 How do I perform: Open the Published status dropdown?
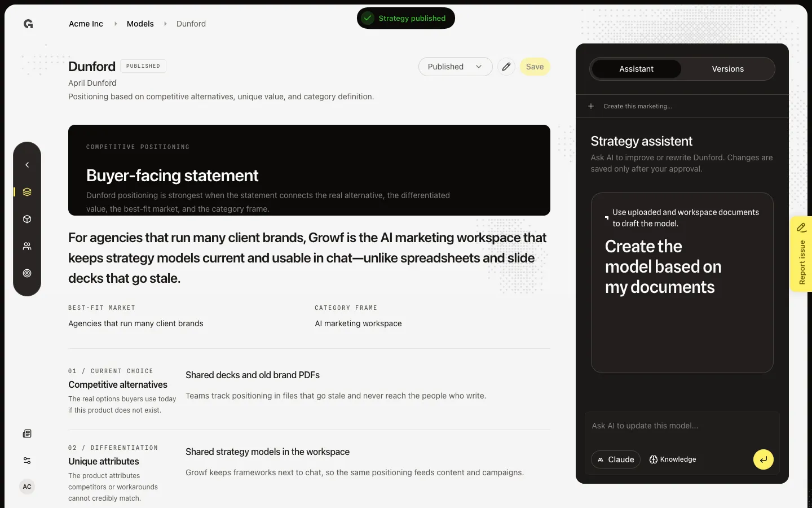point(455,67)
